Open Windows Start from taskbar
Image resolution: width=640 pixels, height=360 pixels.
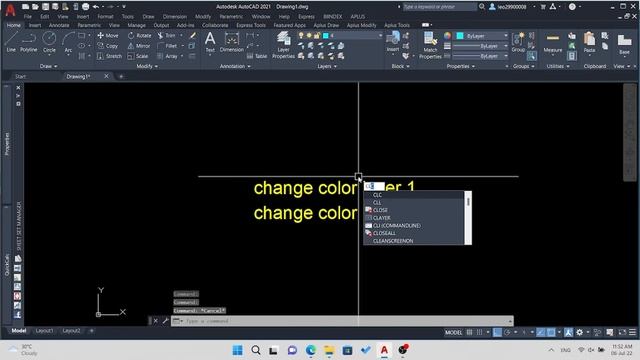coord(237,350)
